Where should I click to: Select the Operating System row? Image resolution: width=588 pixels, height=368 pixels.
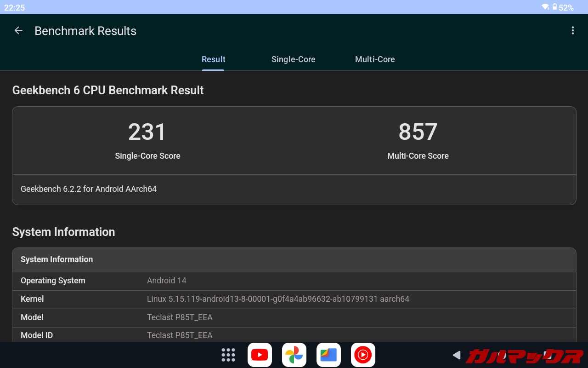point(294,281)
